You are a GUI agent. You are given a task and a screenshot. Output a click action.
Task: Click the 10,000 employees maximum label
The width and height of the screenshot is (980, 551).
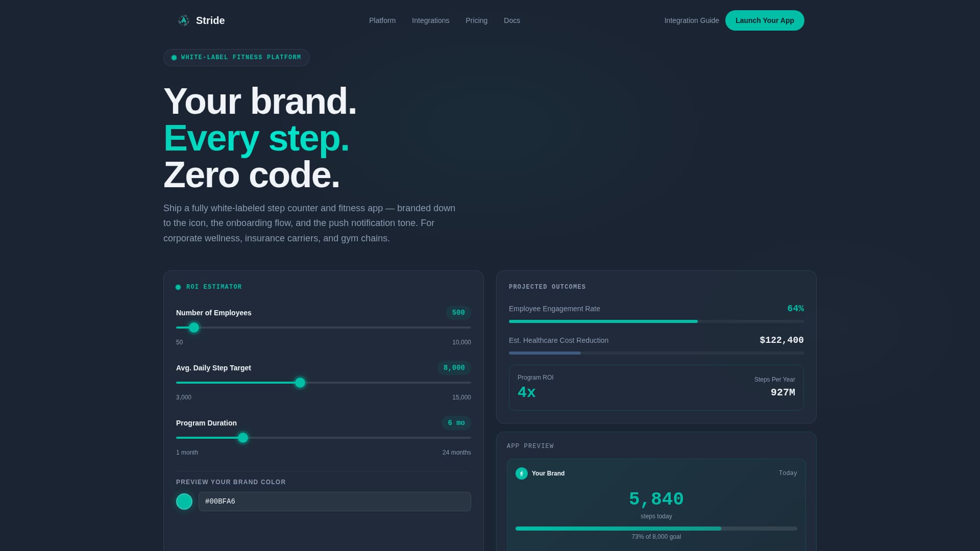coord(461,342)
